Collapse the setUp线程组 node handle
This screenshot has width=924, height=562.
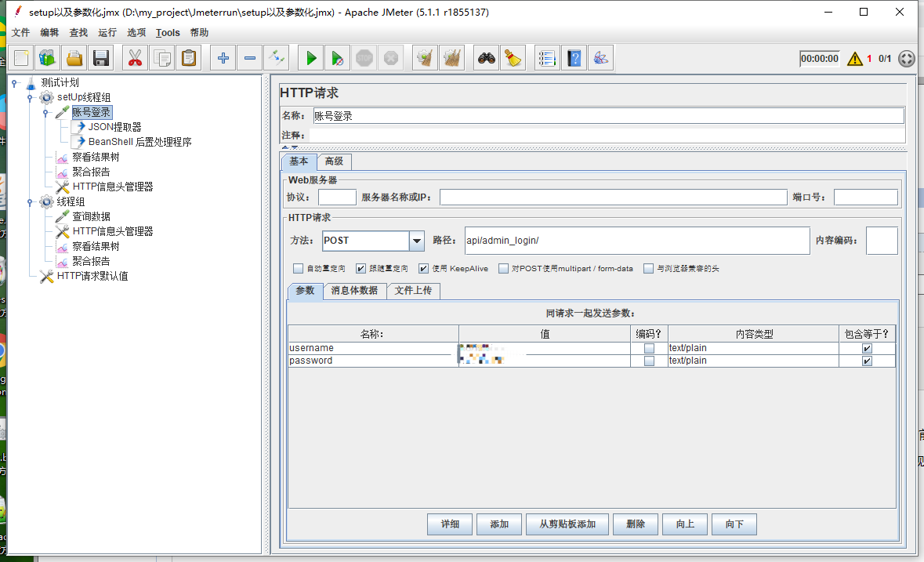[30, 98]
